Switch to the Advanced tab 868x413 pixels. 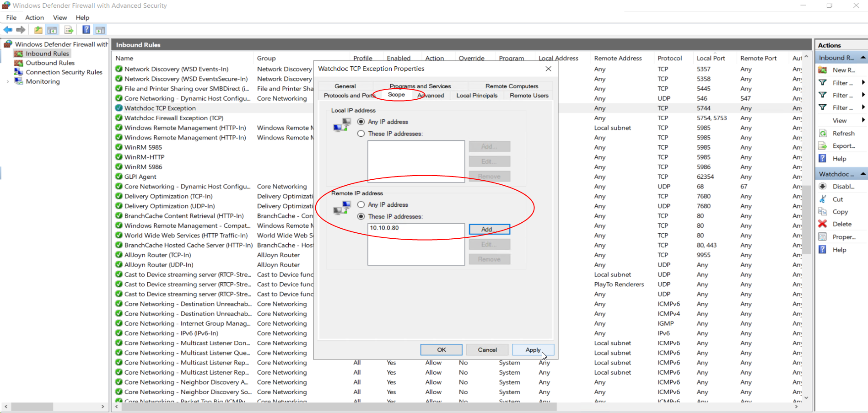click(x=431, y=96)
